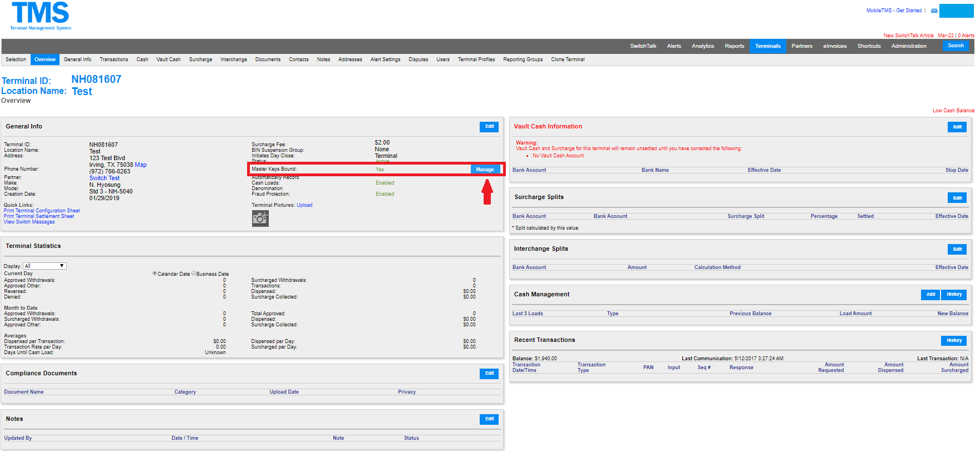Open the Administration menu
This screenshot has height=452, width=980.
tap(909, 46)
